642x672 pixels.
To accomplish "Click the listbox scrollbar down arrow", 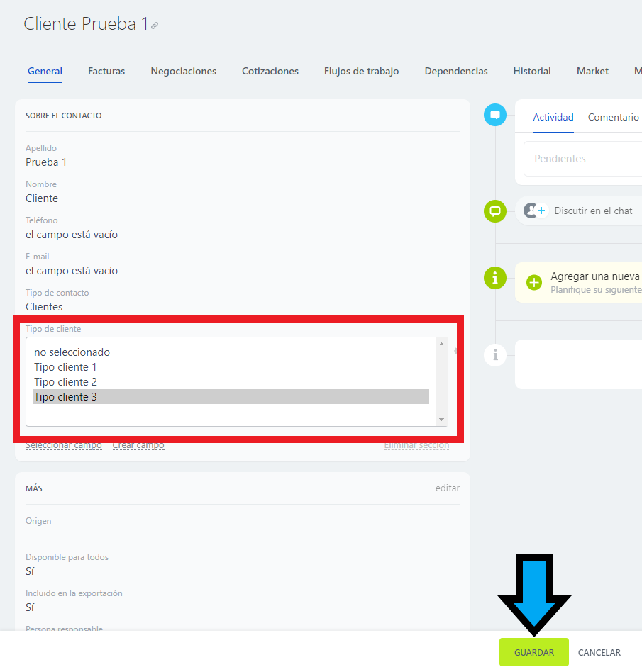I will 442,420.
